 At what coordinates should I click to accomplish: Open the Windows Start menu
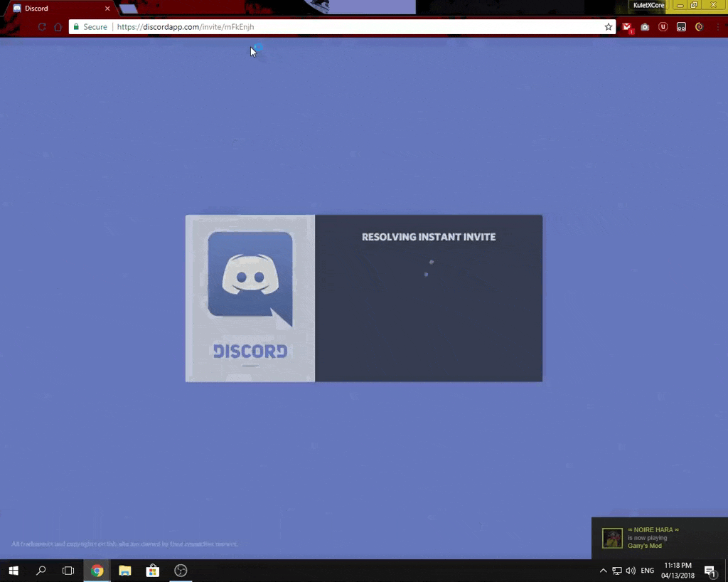tap(13, 571)
